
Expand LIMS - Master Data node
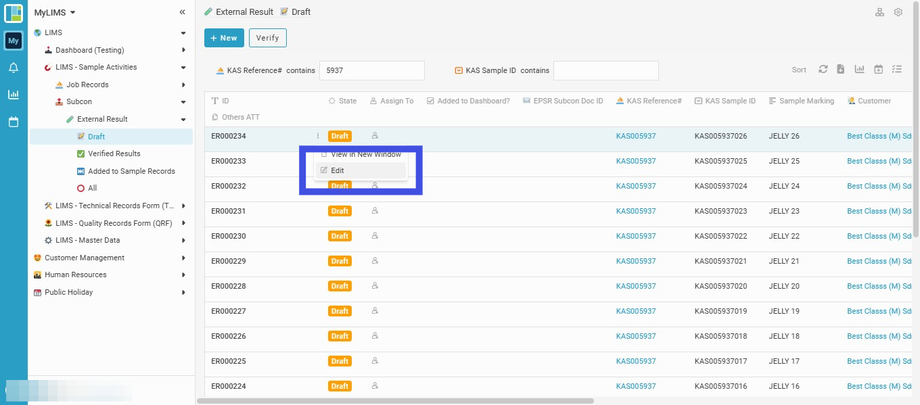click(183, 240)
